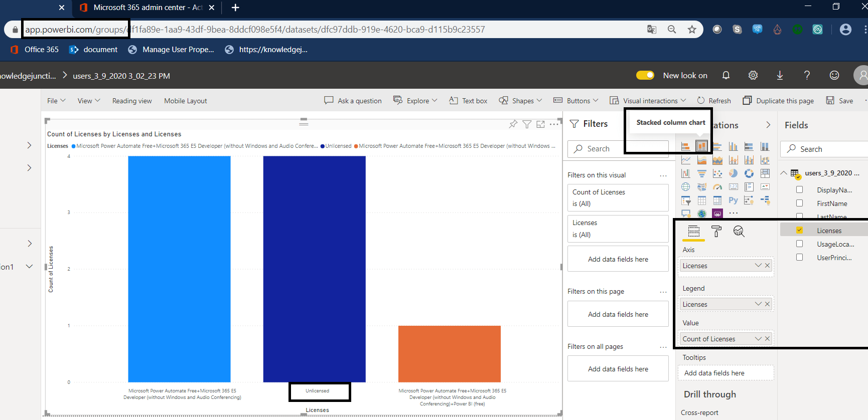Click the orange bar in the chart
Viewport: 868px width, 420px height.
click(x=450, y=354)
